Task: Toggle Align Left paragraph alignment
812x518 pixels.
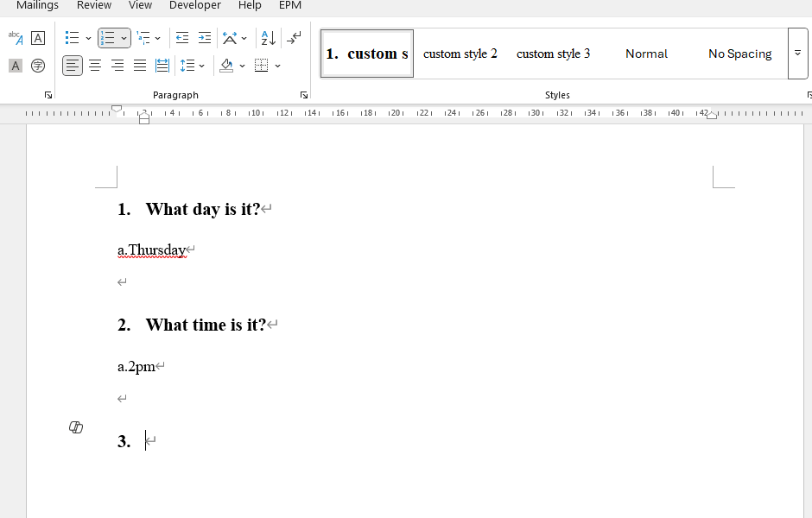Action: pos(73,66)
